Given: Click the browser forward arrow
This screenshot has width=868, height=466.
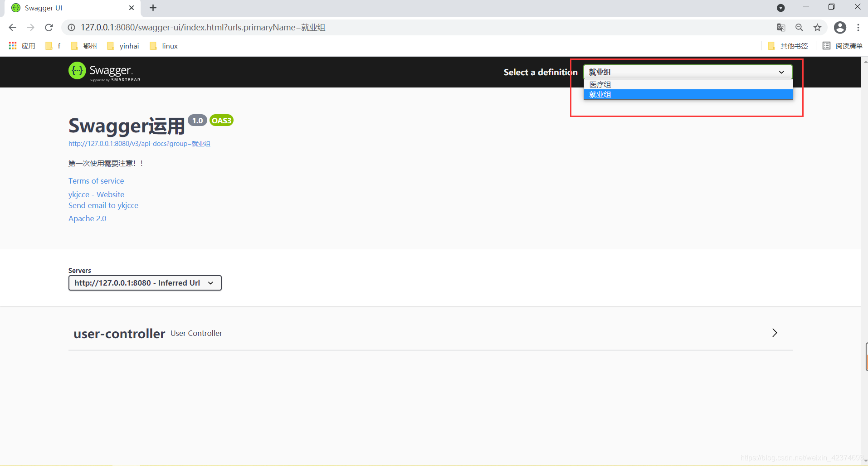Looking at the screenshot, I should click(x=30, y=28).
